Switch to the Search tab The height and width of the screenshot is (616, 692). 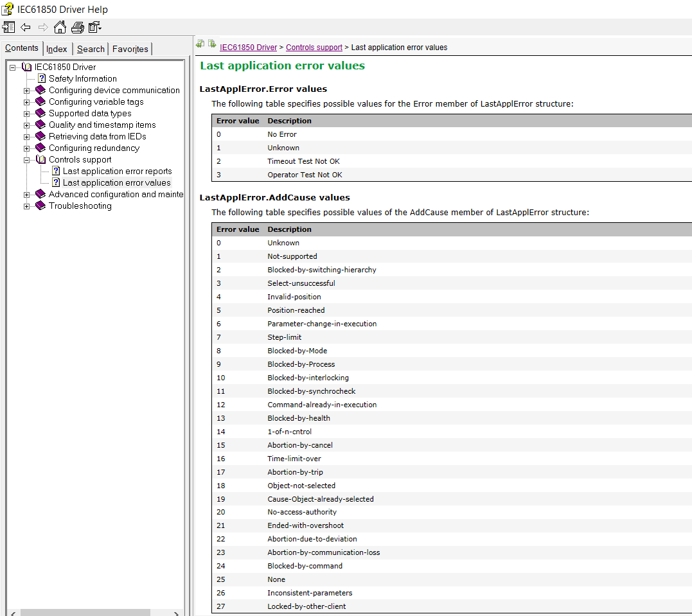pyautogui.click(x=91, y=49)
